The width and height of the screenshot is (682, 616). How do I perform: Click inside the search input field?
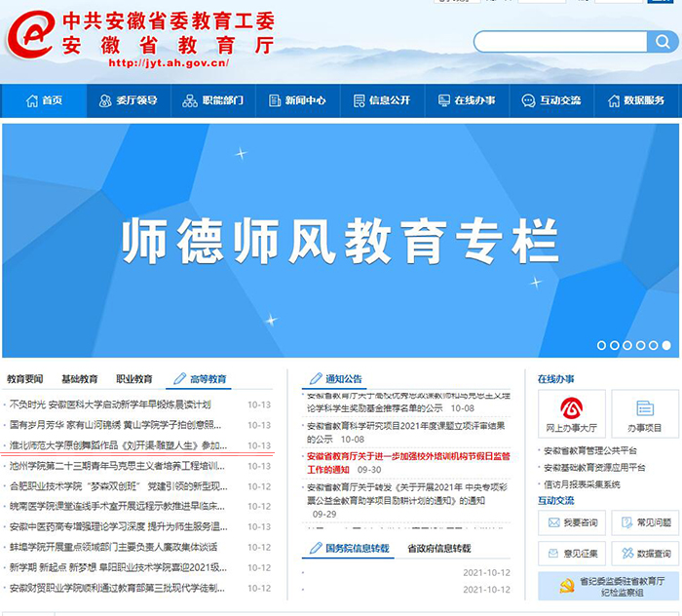[560, 42]
